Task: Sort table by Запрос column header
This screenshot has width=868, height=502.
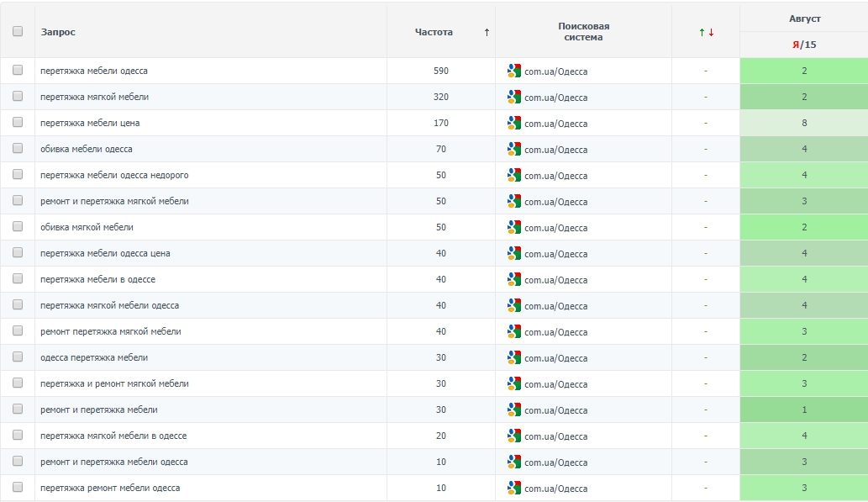Action: click(58, 32)
